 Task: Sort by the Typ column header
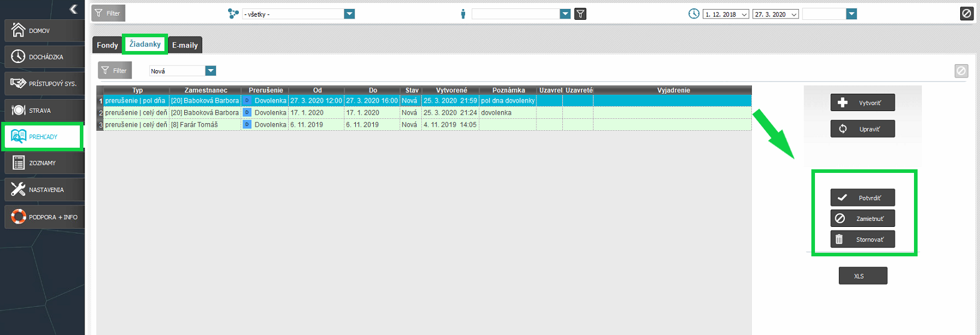coord(137,90)
